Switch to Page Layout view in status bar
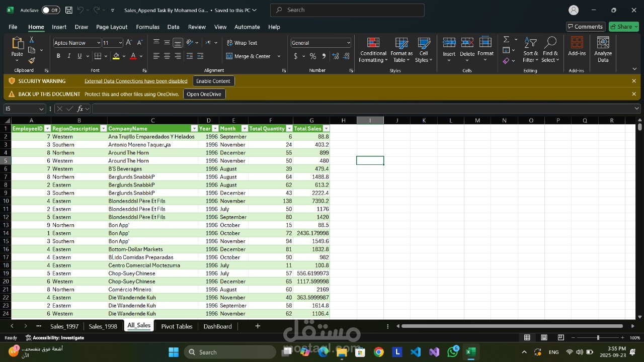 click(544, 337)
